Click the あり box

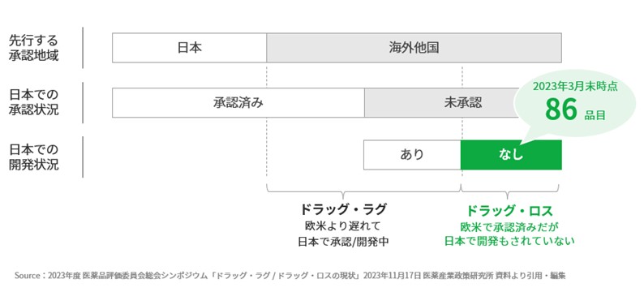(412, 155)
